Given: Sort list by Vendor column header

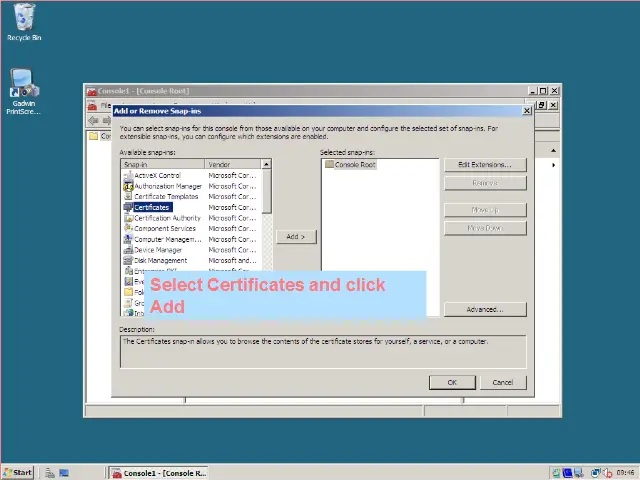Looking at the screenshot, I should [x=232, y=164].
